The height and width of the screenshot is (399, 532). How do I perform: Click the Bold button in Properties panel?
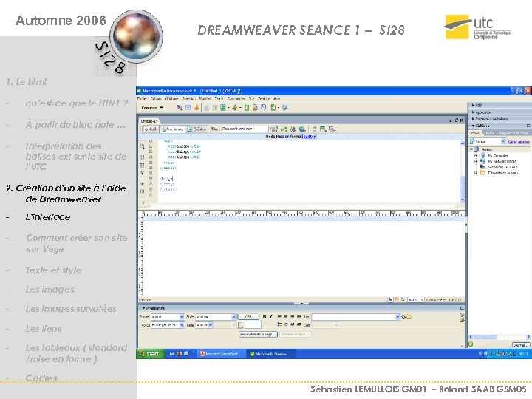pos(265,316)
